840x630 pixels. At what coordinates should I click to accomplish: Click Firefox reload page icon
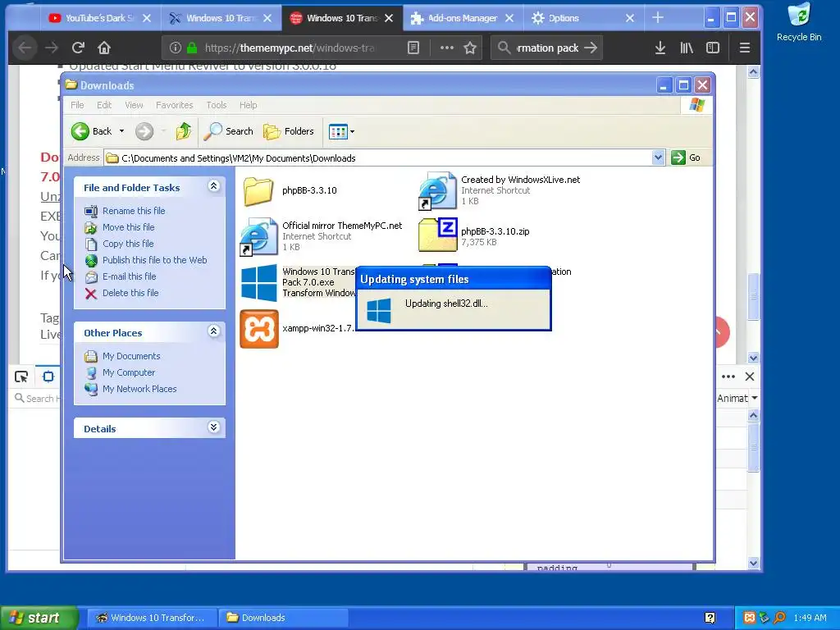pos(78,48)
